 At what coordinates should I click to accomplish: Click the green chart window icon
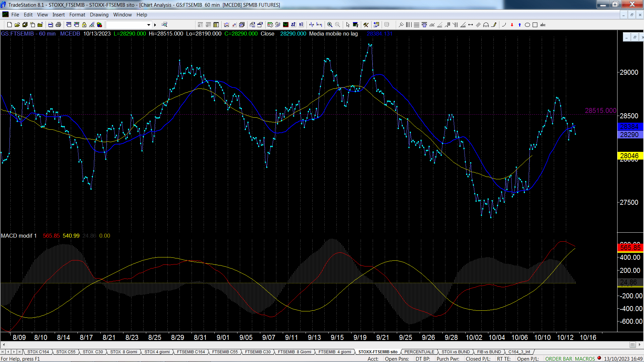286,25
